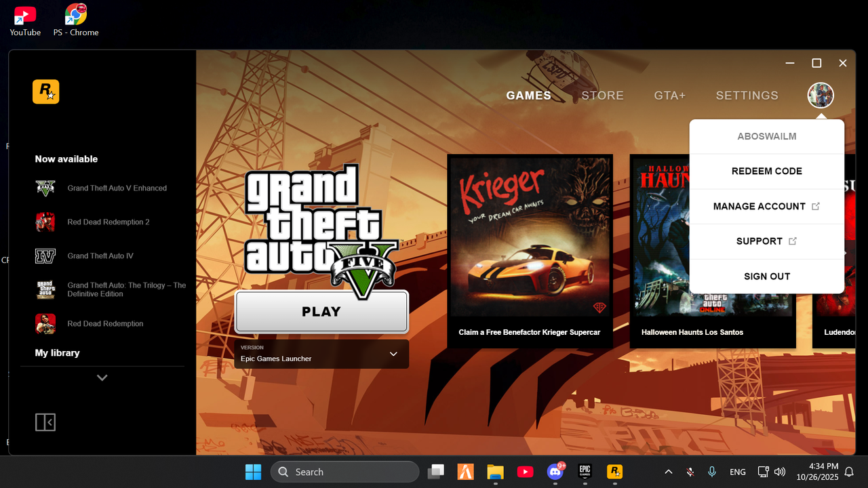Viewport: 868px width, 488px height.
Task: Open GTA Trilogy Definitive Edition icon
Action: tap(45, 290)
